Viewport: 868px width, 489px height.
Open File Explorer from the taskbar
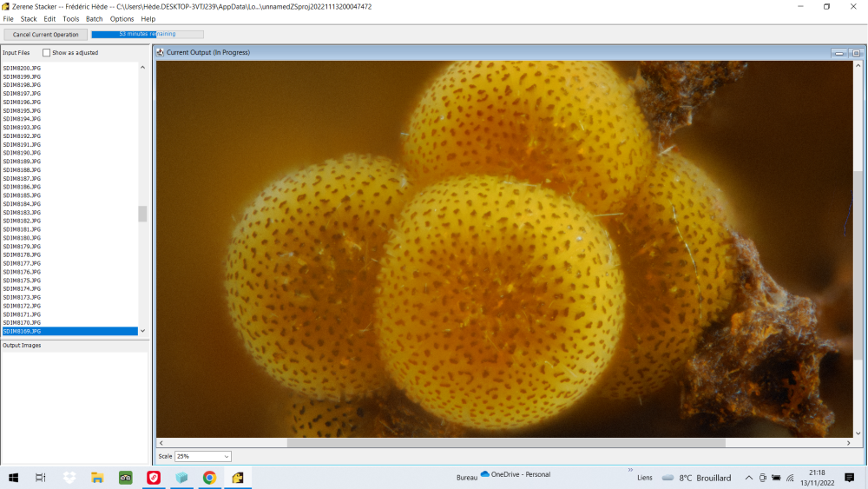point(98,478)
